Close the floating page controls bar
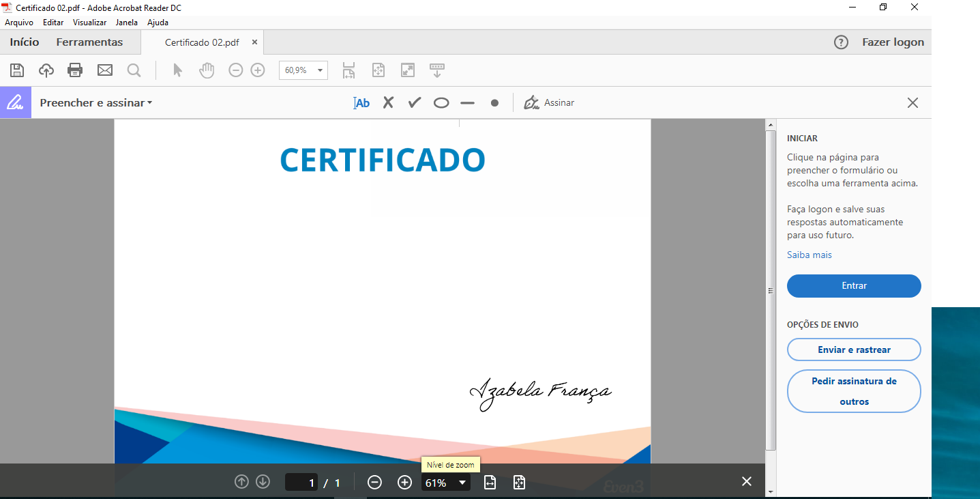The image size is (980, 499). click(747, 482)
